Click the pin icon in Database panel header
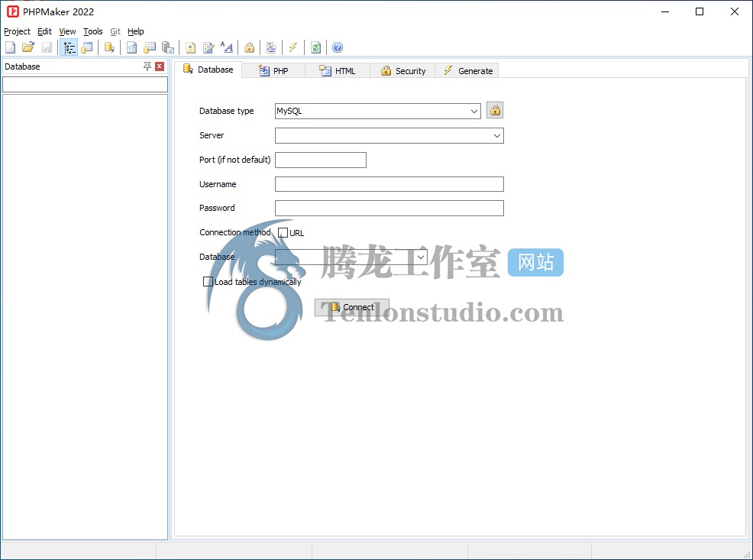Screen dimensions: 753x560 pos(147,66)
